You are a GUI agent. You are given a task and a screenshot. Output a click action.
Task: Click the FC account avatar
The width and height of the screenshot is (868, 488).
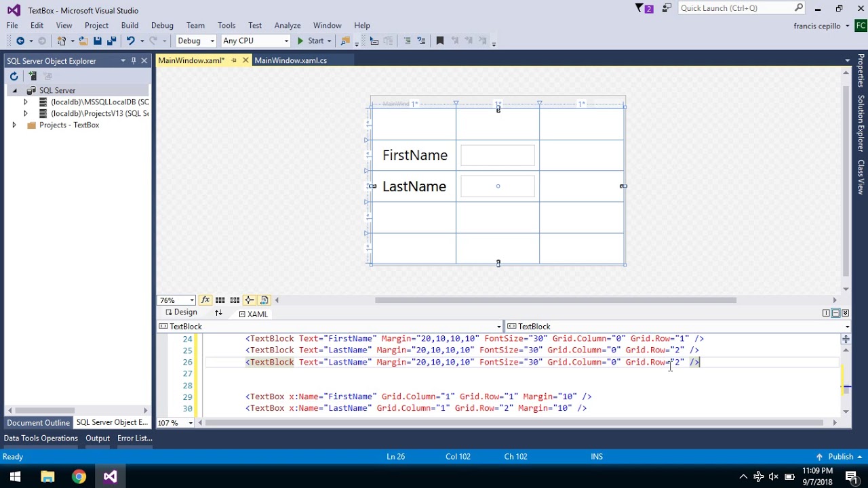[860, 26]
